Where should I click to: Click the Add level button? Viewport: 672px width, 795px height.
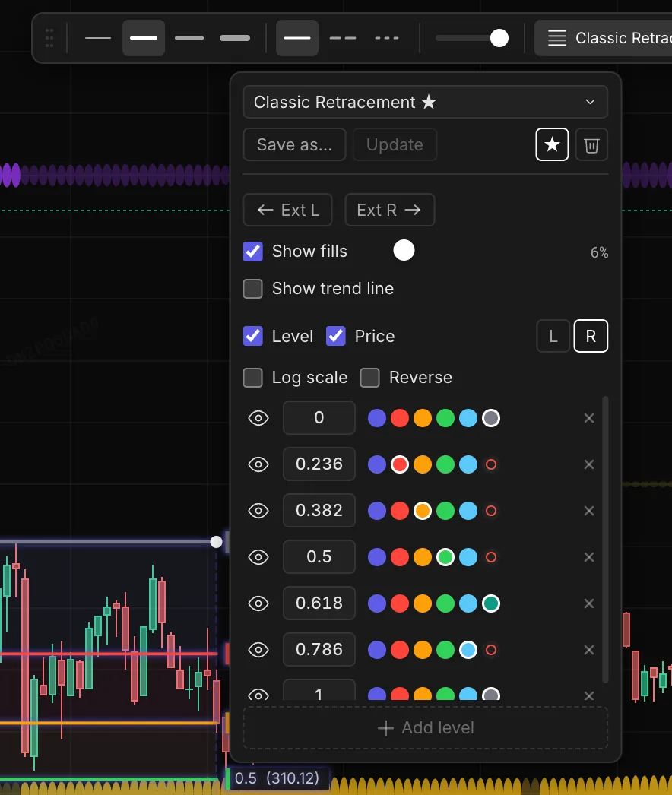click(x=426, y=727)
